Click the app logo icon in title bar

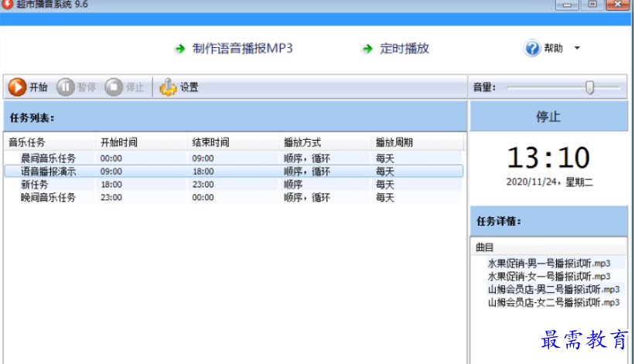(7, 4)
